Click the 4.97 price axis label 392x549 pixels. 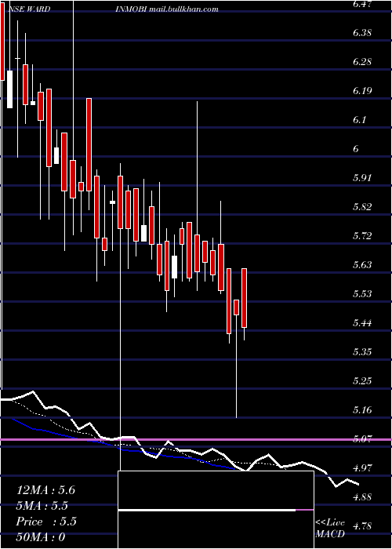coord(362,468)
